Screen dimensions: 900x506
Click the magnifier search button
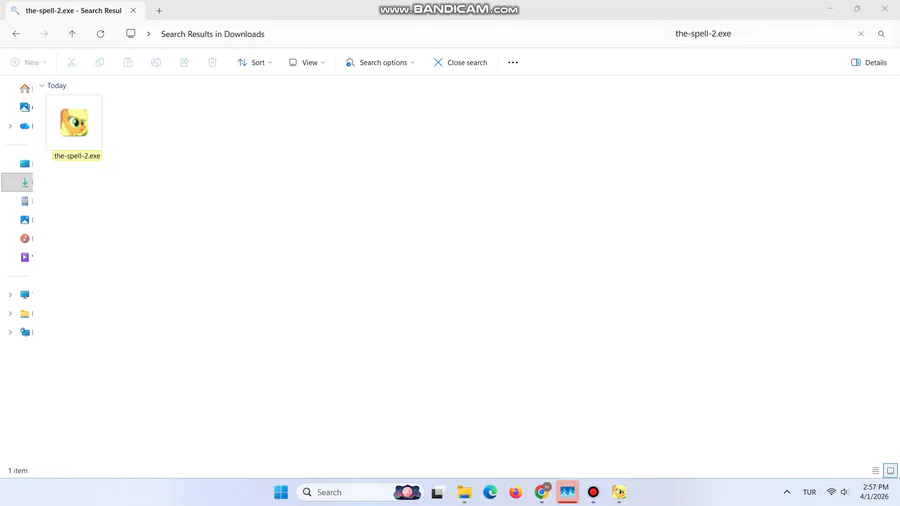click(x=882, y=34)
